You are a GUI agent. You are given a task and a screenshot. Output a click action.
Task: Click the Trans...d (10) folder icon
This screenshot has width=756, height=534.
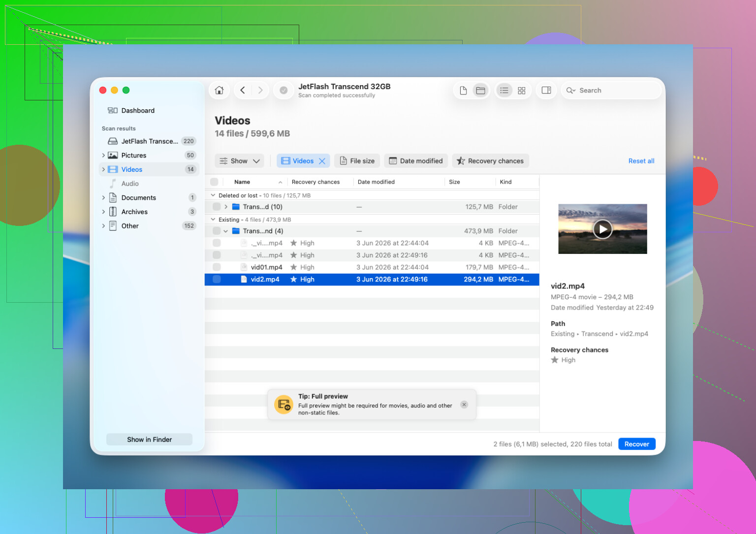(236, 207)
